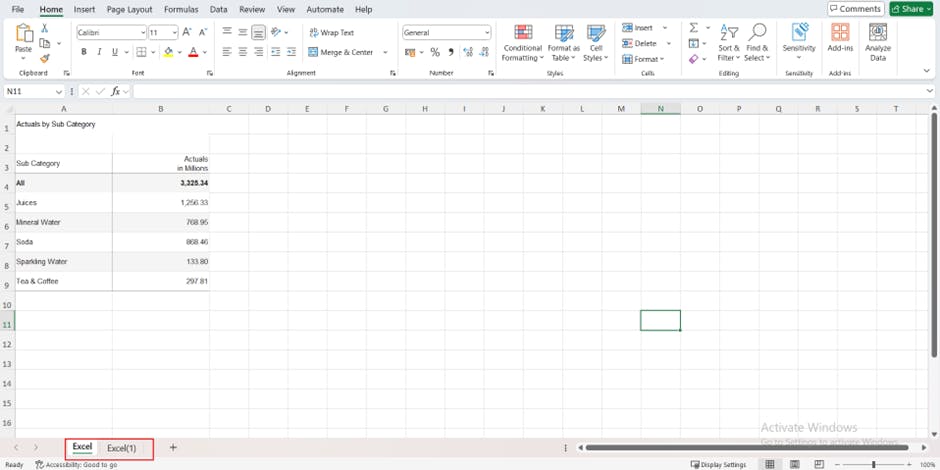Open the Name Box dropdown arrow
This screenshot has width=940, height=470.
[x=59, y=92]
